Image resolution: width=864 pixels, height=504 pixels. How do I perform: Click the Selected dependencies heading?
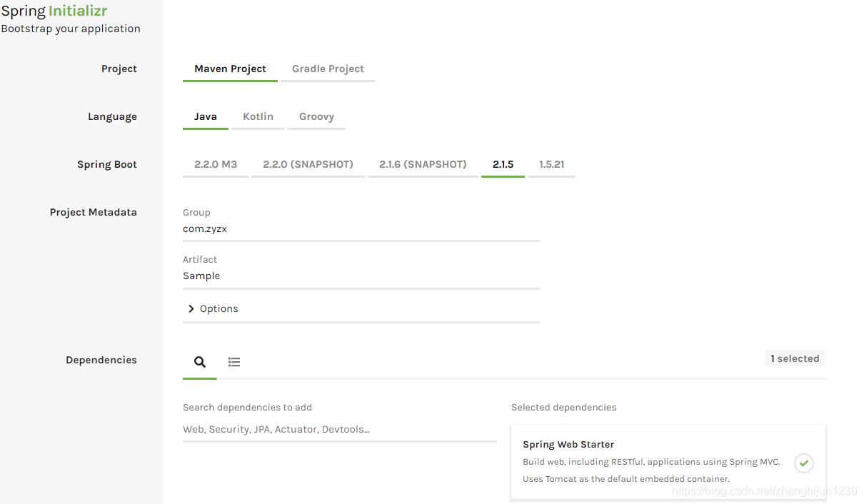[564, 408]
